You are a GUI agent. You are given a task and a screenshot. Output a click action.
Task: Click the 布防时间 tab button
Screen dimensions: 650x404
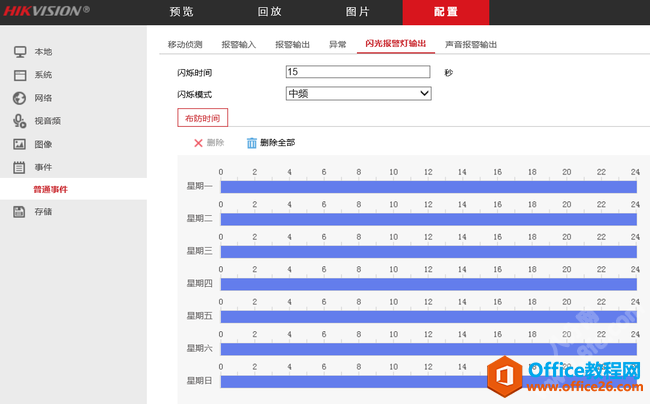(202, 118)
